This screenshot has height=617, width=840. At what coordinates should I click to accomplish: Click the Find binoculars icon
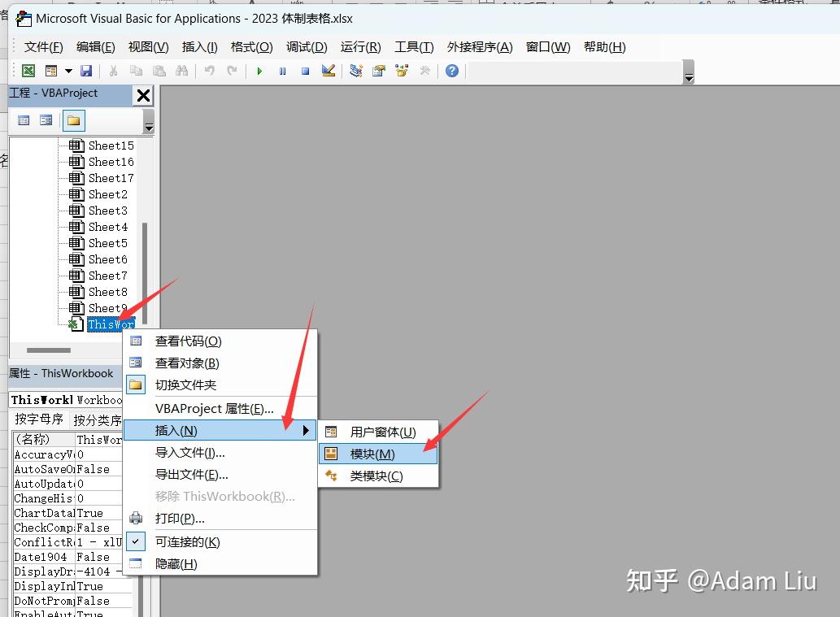pos(181,71)
